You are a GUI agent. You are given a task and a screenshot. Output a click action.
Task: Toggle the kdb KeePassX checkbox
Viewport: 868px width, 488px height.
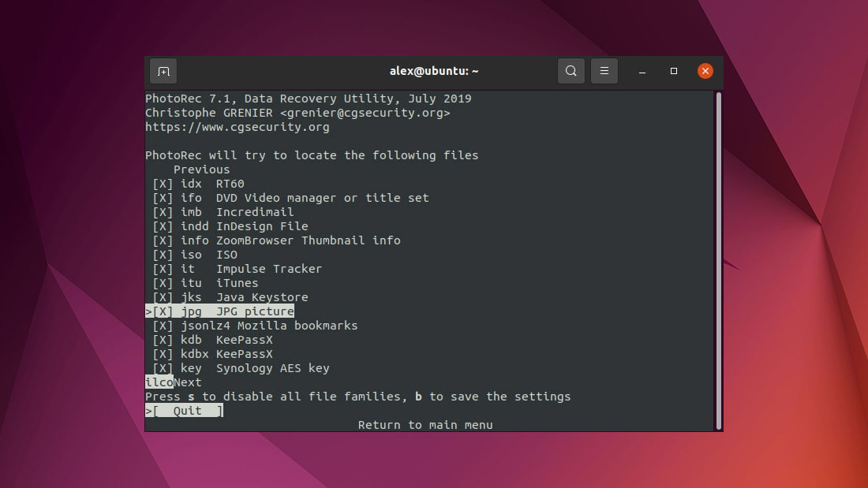pos(163,341)
